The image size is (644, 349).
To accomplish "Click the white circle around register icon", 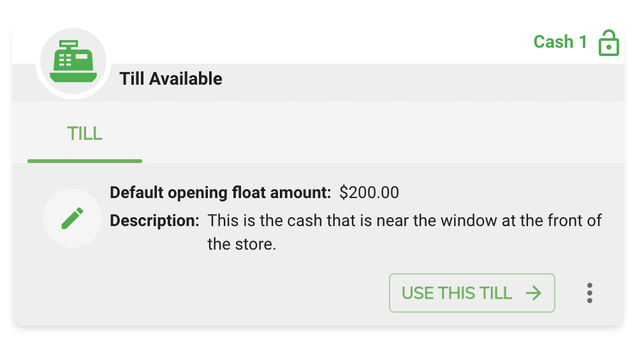I will coord(73,63).
